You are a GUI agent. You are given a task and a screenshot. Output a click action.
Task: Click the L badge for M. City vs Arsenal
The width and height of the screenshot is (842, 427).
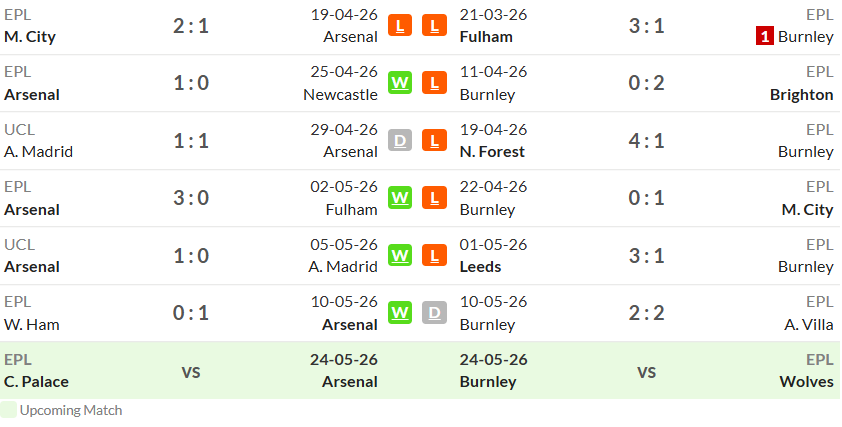click(400, 25)
